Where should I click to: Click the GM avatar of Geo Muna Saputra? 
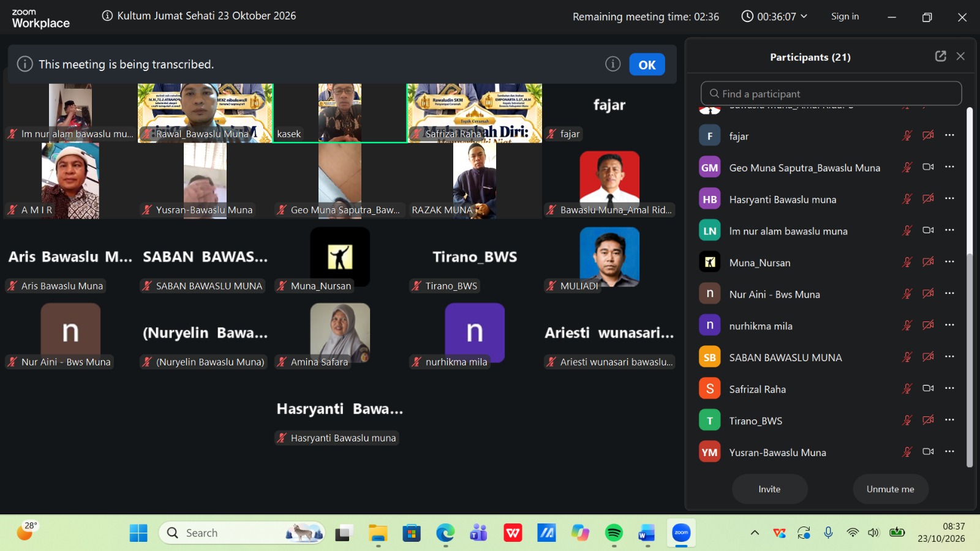pyautogui.click(x=710, y=167)
